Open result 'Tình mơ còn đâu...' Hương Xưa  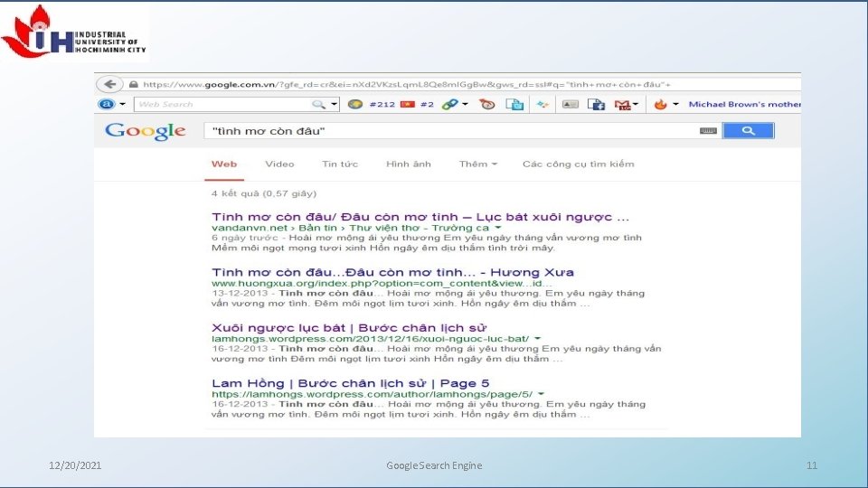[x=392, y=272]
